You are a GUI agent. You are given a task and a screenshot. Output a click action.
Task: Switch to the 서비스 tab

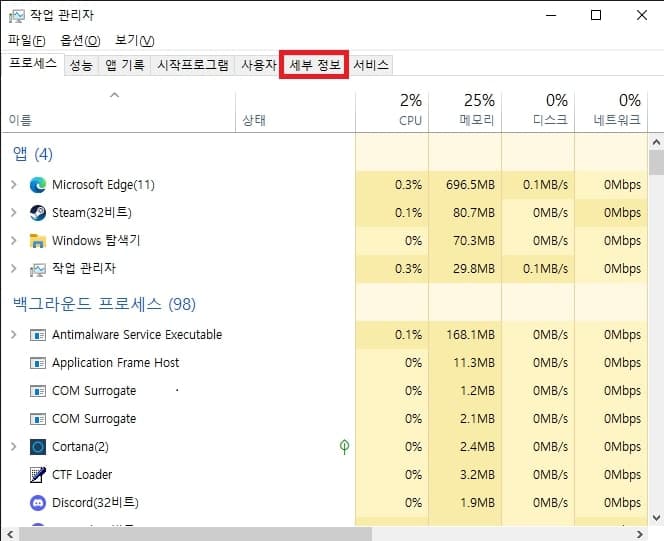click(371, 65)
